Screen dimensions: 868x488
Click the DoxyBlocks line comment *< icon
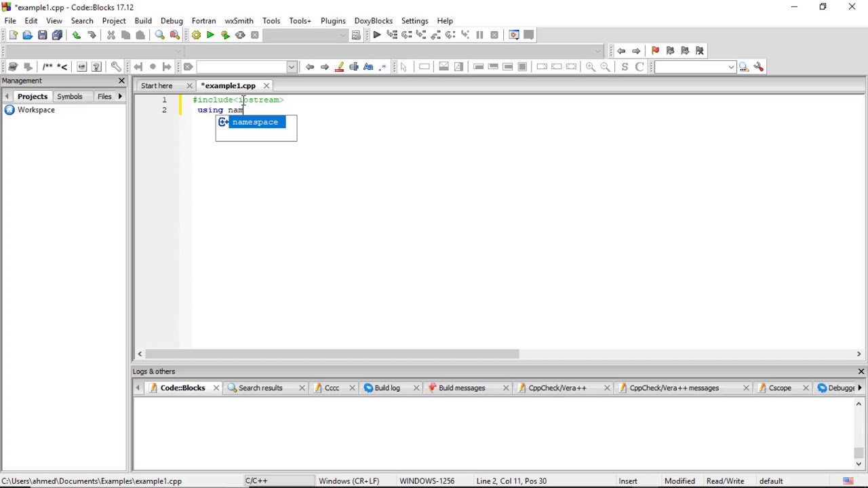62,66
